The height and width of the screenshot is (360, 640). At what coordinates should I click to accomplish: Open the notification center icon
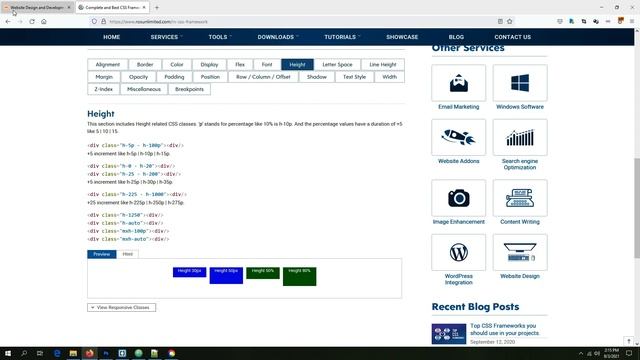tap(629, 353)
